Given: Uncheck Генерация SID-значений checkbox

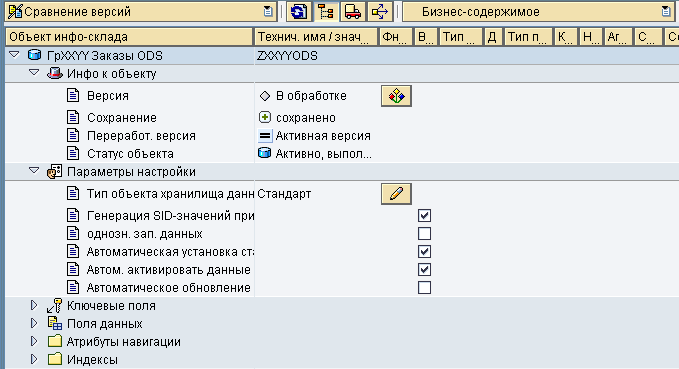Looking at the screenshot, I should point(424,215).
